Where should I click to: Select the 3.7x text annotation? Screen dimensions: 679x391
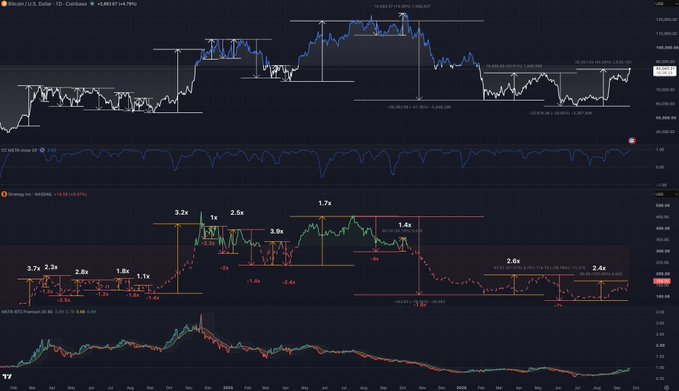(x=33, y=268)
